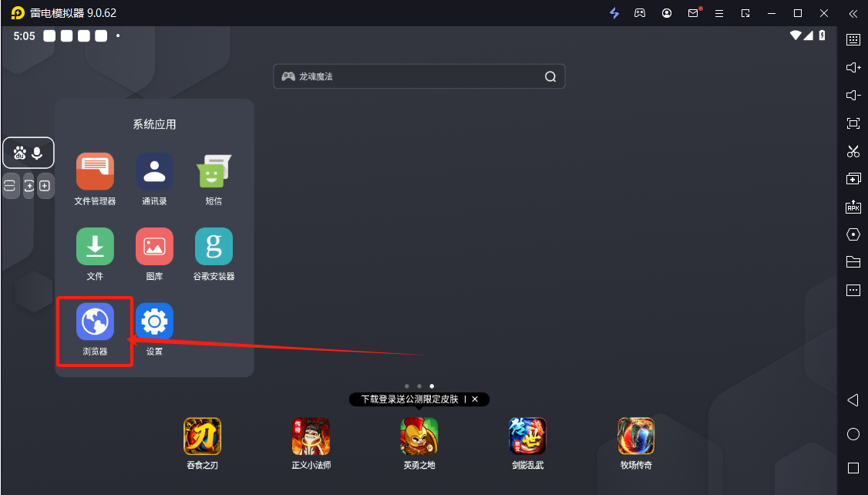868x495 pixels.
Task: Launch the 吞食之刃 game
Action: (203, 436)
